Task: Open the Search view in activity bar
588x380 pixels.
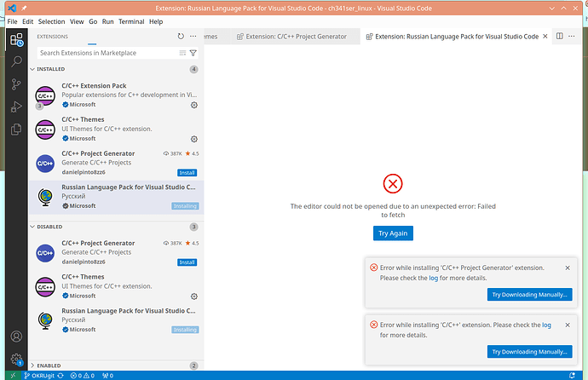Action: coord(15,61)
